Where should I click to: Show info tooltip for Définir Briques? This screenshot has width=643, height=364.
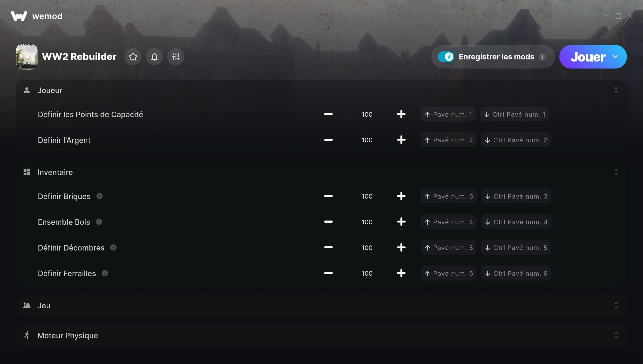tap(99, 196)
